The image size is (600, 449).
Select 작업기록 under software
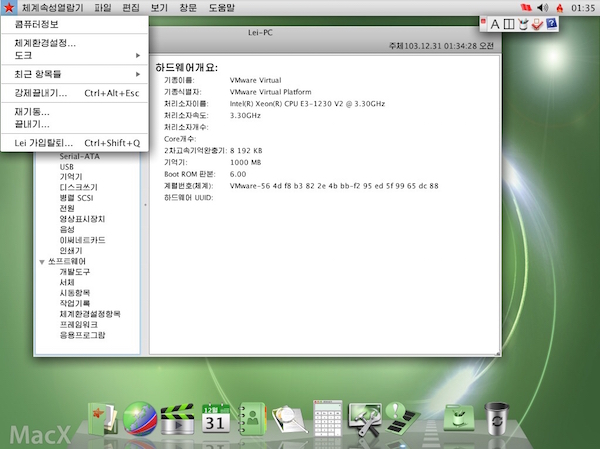[75, 304]
